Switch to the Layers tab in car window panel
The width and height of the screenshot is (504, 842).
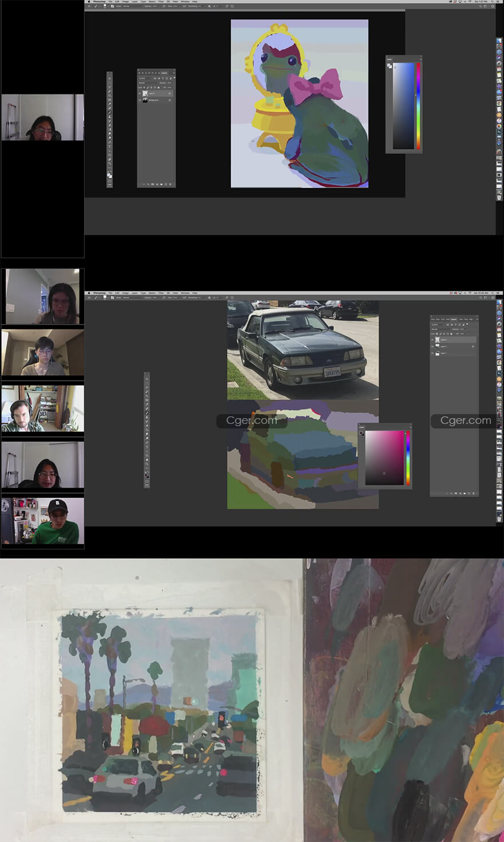tap(454, 319)
